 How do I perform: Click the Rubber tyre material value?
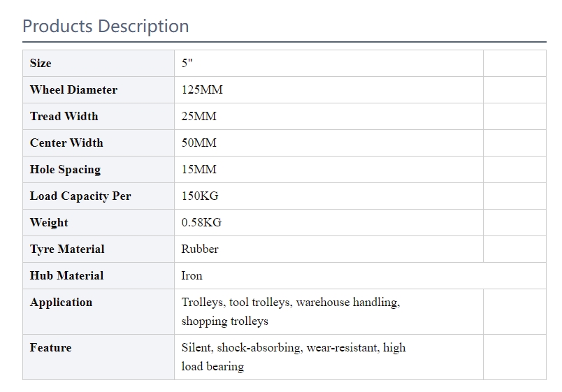(x=200, y=249)
